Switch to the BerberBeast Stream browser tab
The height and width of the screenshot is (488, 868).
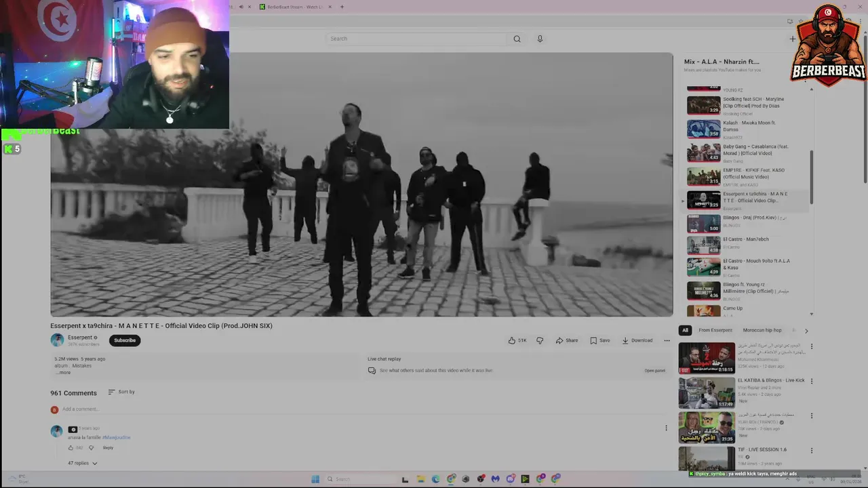point(296,7)
